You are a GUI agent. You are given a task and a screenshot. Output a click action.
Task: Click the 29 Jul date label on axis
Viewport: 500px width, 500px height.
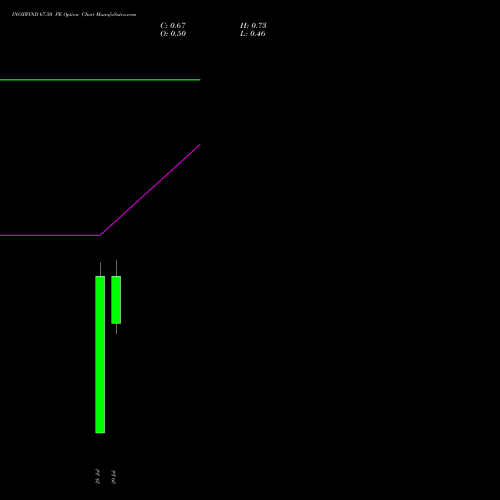[x=113, y=477]
